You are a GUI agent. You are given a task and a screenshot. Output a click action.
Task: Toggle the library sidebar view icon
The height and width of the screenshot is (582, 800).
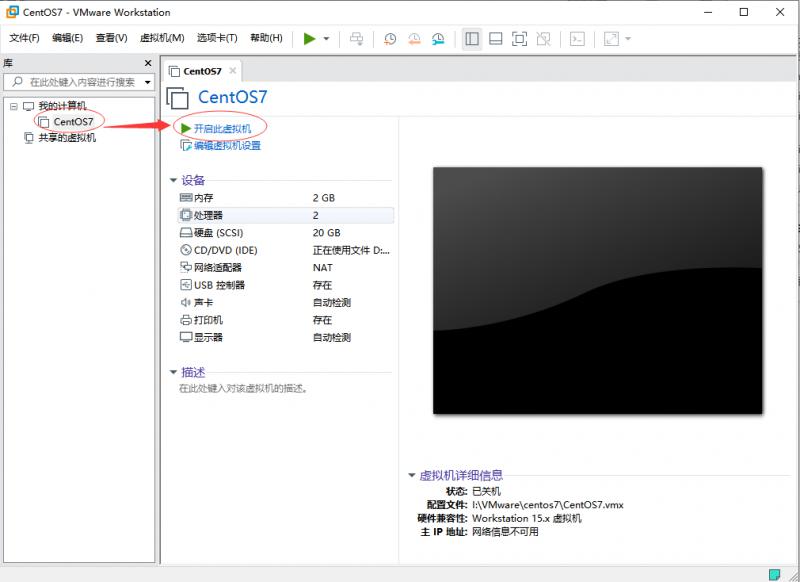pos(472,39)
